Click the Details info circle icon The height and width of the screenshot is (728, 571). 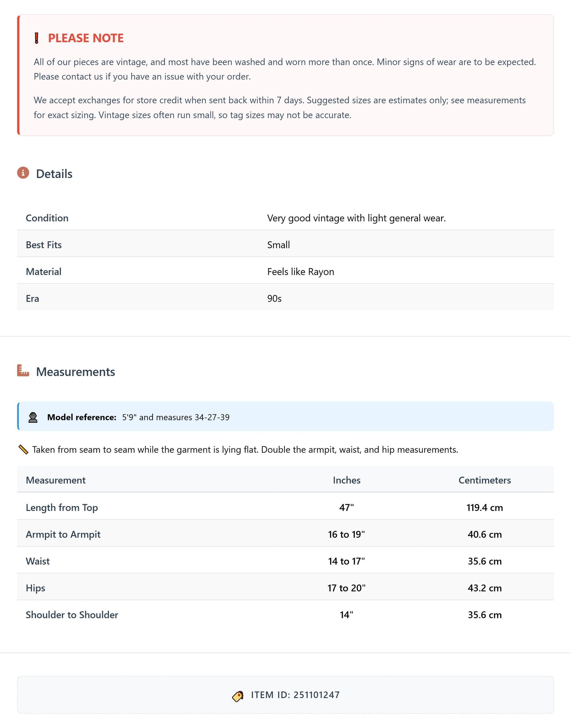[x=23, y=173]
